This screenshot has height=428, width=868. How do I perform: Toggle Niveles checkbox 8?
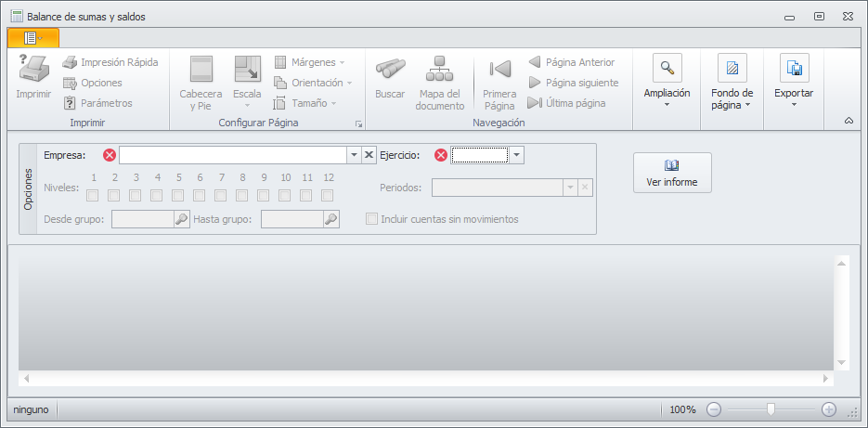coord(242,196)
